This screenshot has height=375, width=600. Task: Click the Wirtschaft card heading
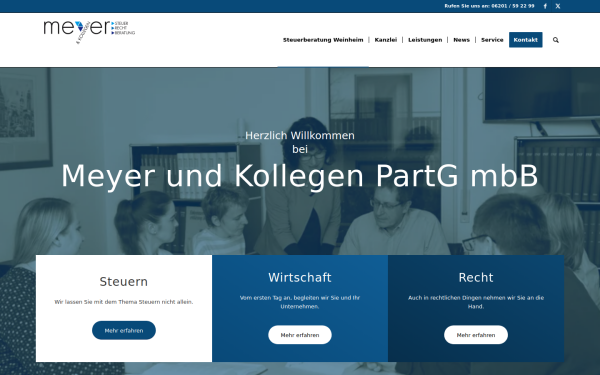coord(300,277)
